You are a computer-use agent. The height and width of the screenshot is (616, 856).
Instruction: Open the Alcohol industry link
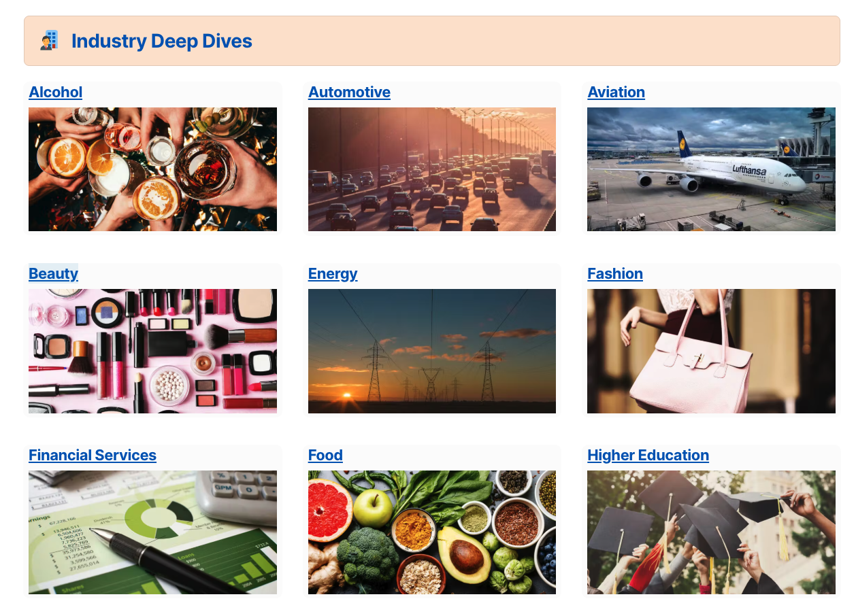[x=56, y=92]
